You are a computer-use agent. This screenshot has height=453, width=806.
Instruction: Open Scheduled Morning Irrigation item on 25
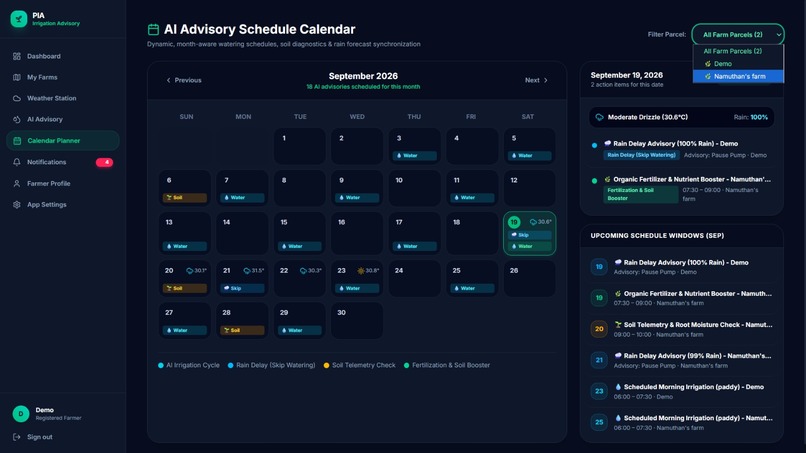click(x=682, y=423)
